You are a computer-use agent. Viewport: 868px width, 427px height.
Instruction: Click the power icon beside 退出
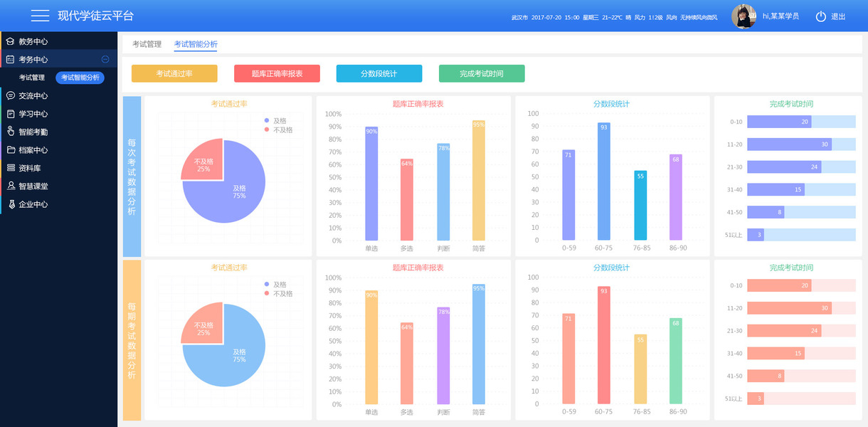(821, 16)
